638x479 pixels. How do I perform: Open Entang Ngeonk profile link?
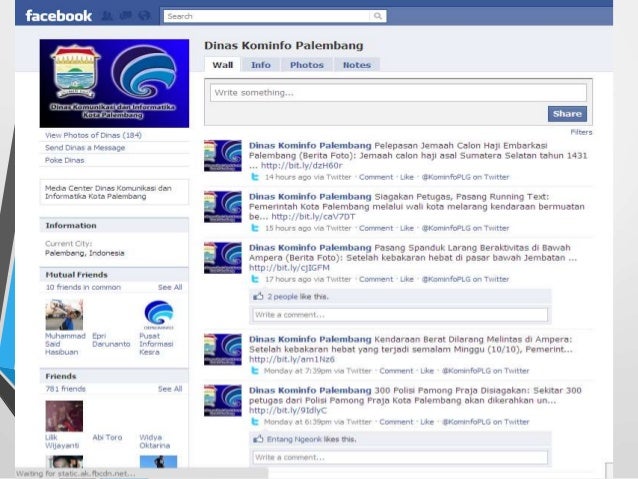point(292,440)
